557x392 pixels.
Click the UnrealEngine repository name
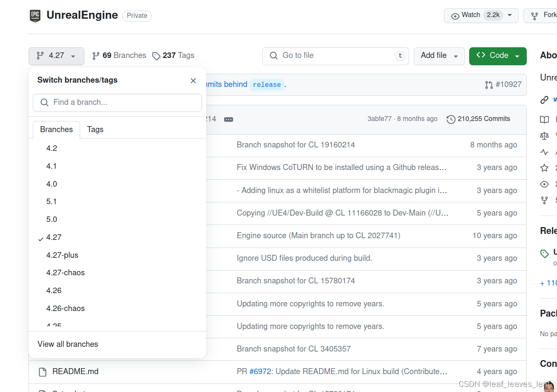click(82, 15)
